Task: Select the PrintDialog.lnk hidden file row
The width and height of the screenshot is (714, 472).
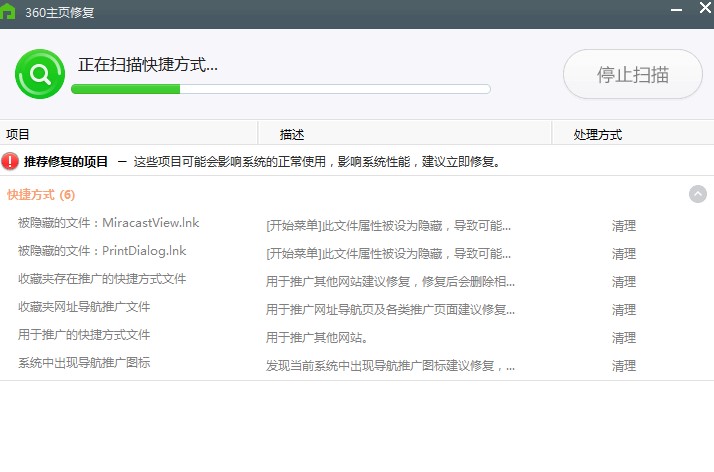Action: [x=357, y=252]
